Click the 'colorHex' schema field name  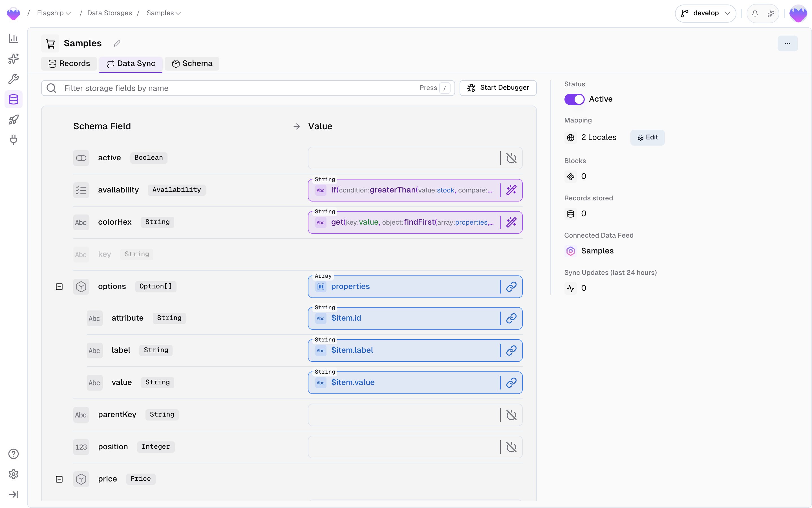(115, 222)
